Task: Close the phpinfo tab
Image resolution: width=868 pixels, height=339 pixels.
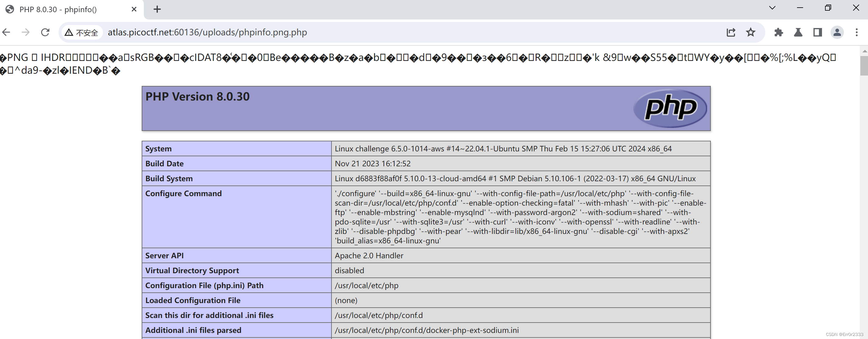Action: point(134,9)
